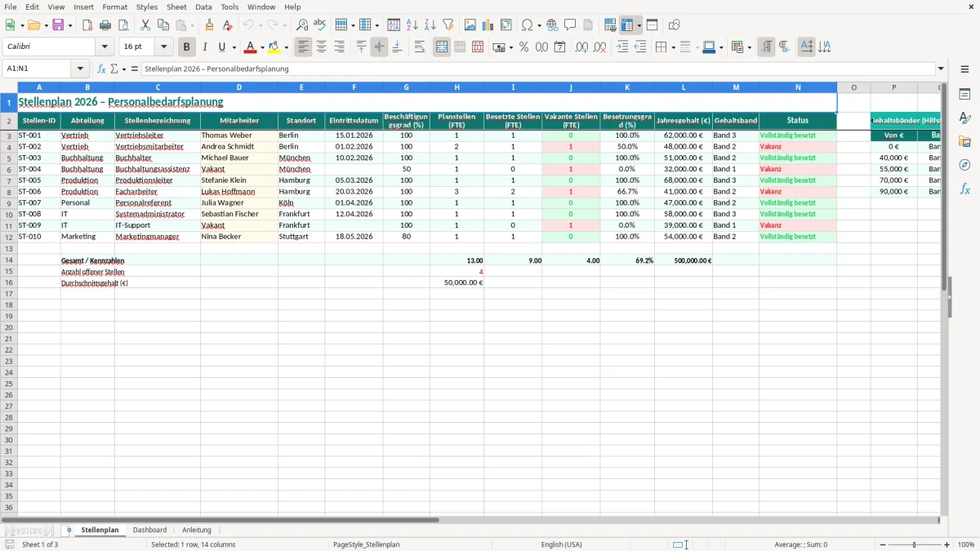
Task: Open the Data menu
Action: pos(203,7)
